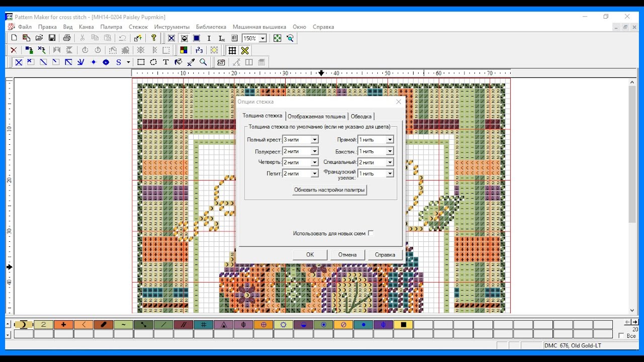
Task: Open the 'Палитра' menu
Action: pos(111,27)
